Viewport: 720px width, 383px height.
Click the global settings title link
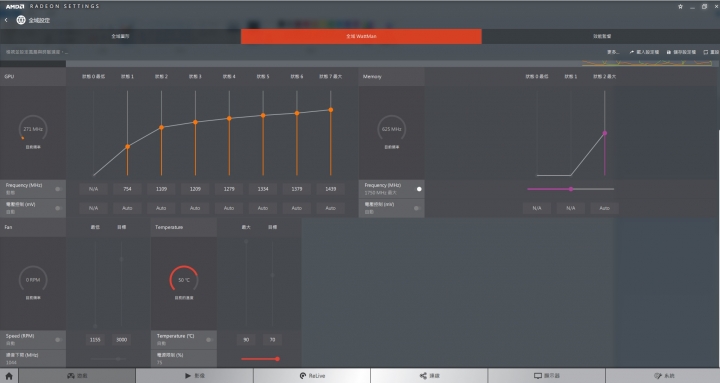pos(39,20)
